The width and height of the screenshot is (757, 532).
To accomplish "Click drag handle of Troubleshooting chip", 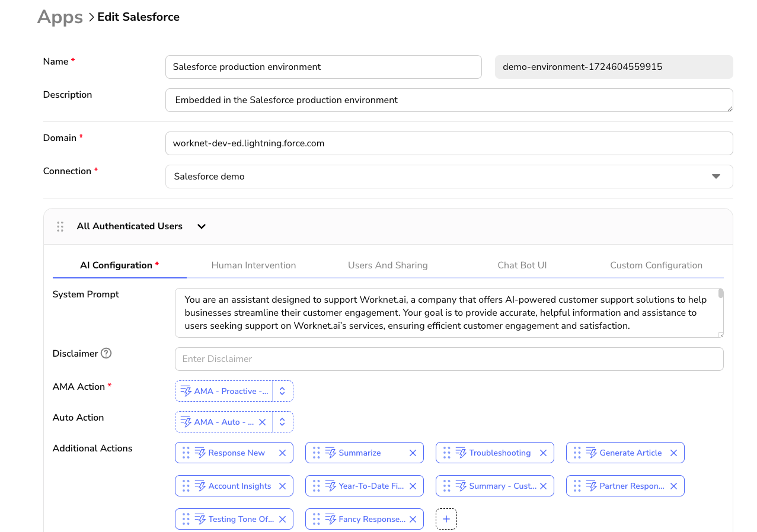I will coord(446,453).
